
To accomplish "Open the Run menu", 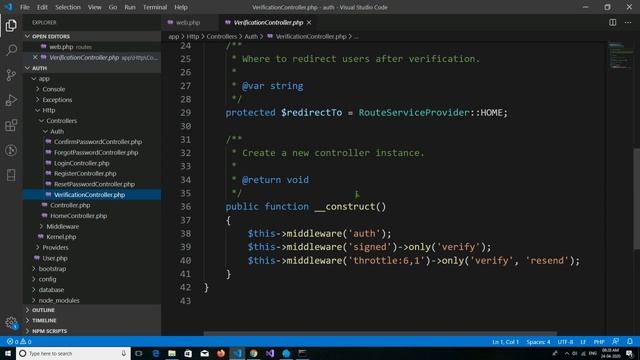I will coord(130,7).
